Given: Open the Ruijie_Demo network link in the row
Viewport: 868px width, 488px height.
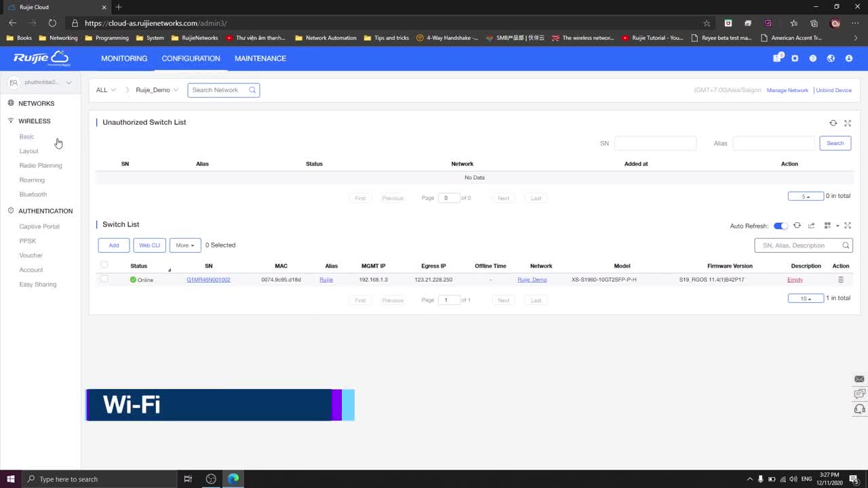Looking at the screenshot, I should (532, 279).
